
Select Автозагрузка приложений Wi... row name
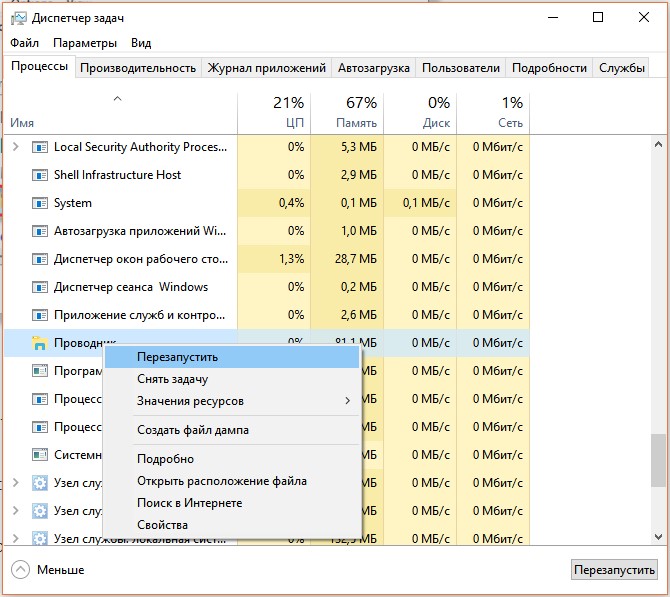click(140, 231)
